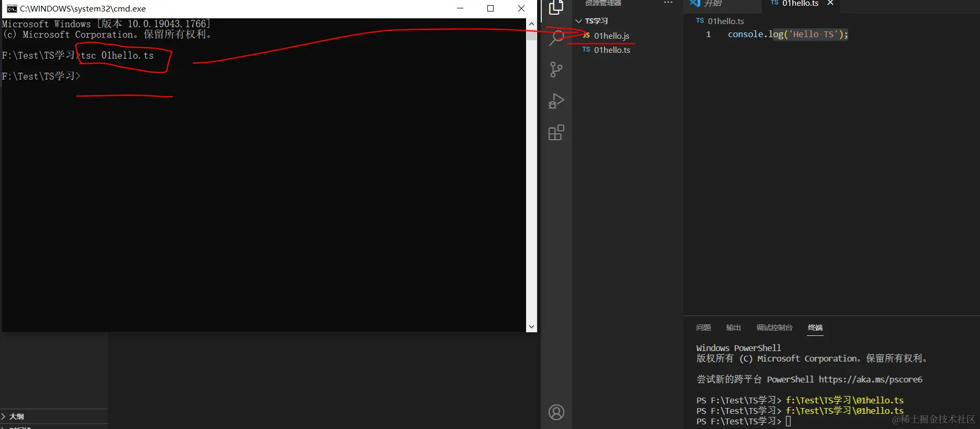Click line number 1 in the editor gutter

click(709, 35)
